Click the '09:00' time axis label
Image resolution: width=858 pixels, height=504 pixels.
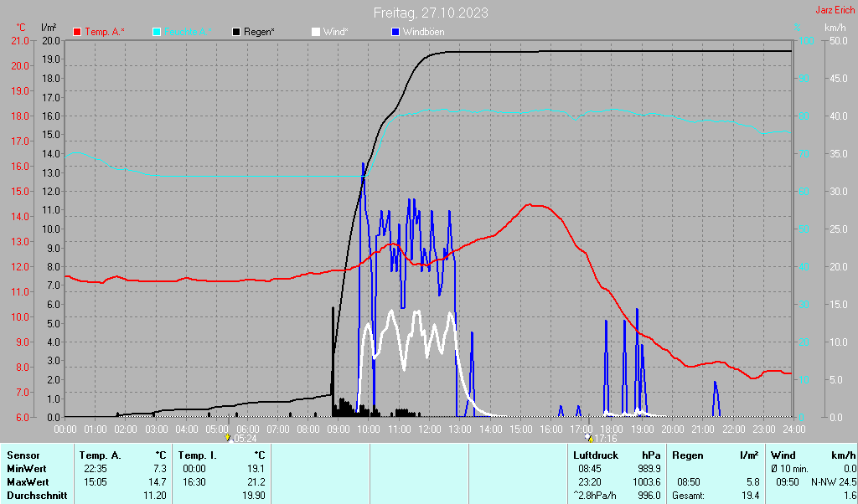coord(339,429)
